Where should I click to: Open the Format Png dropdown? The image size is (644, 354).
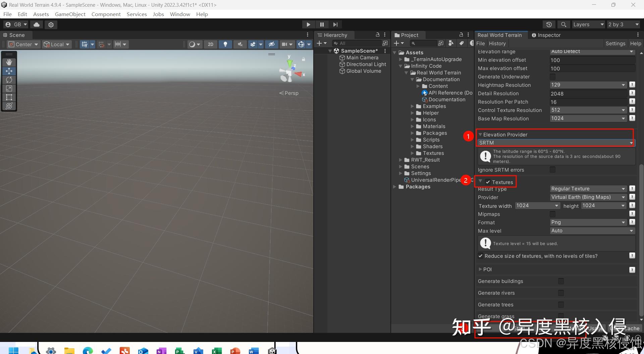click(588, 222)
